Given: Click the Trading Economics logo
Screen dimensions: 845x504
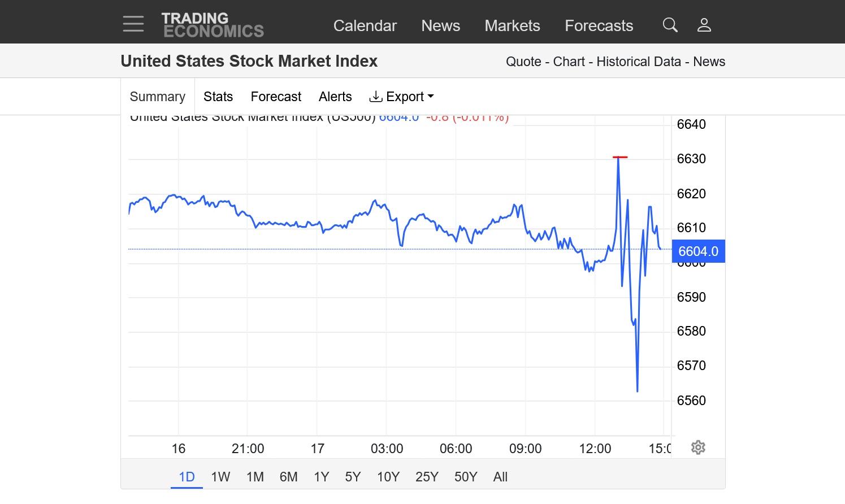Looking at the screenshot, I should (x=213, y=25).
